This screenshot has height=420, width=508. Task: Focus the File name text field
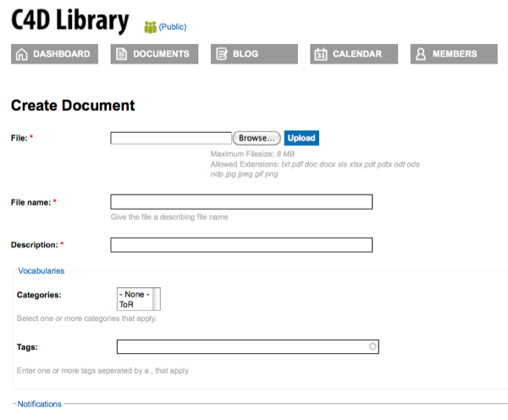(x=241, y=202)
